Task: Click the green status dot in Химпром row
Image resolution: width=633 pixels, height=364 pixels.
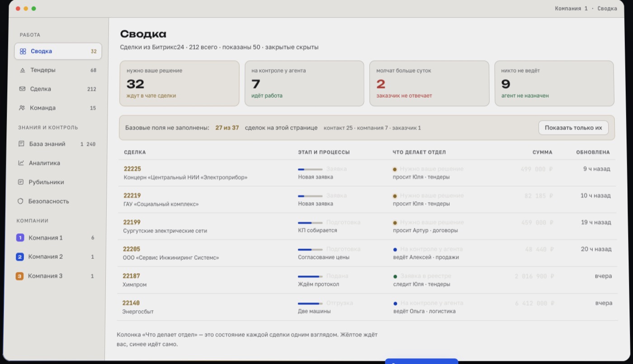Action: click(x=395, y=276)
